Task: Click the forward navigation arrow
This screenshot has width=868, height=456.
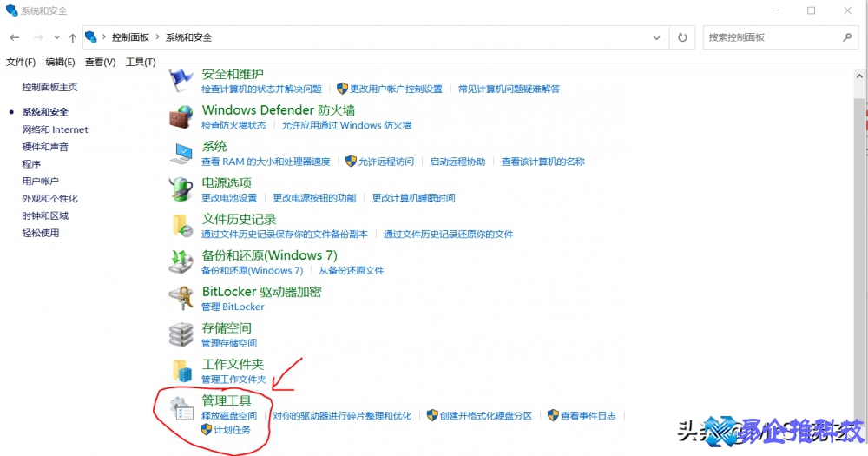Action: click(x=38, y=37)
